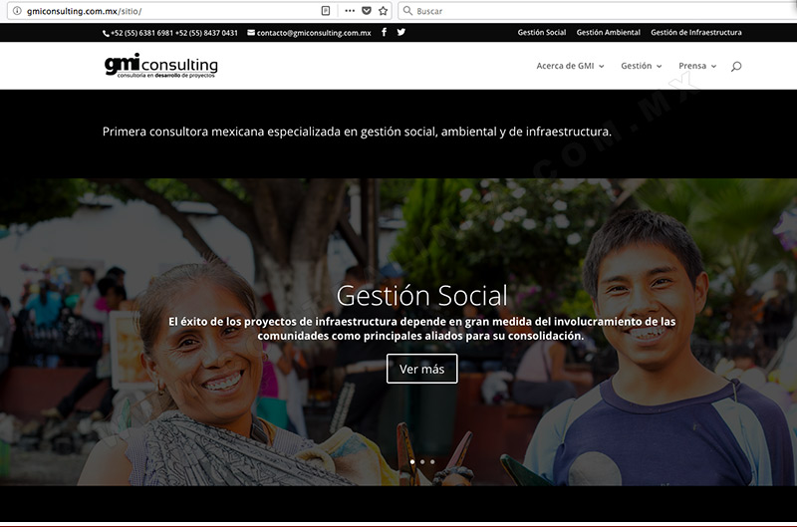Select the first slider dot

point(412,462)
